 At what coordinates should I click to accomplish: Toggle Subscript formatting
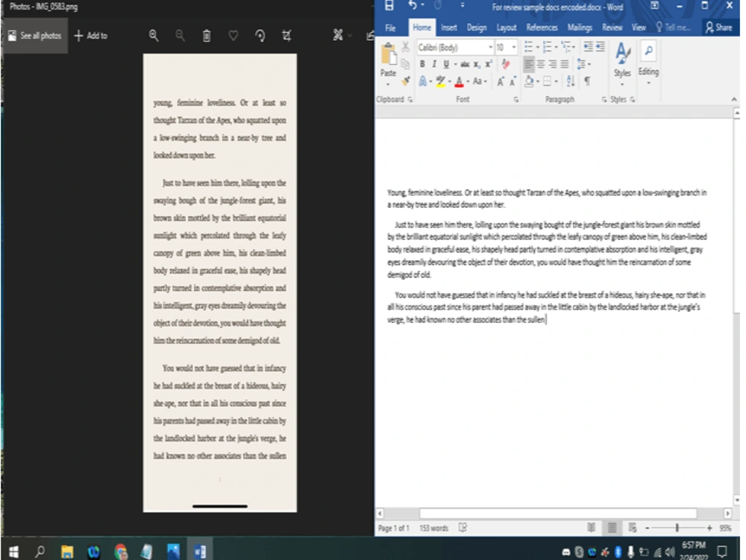[477, 64]
